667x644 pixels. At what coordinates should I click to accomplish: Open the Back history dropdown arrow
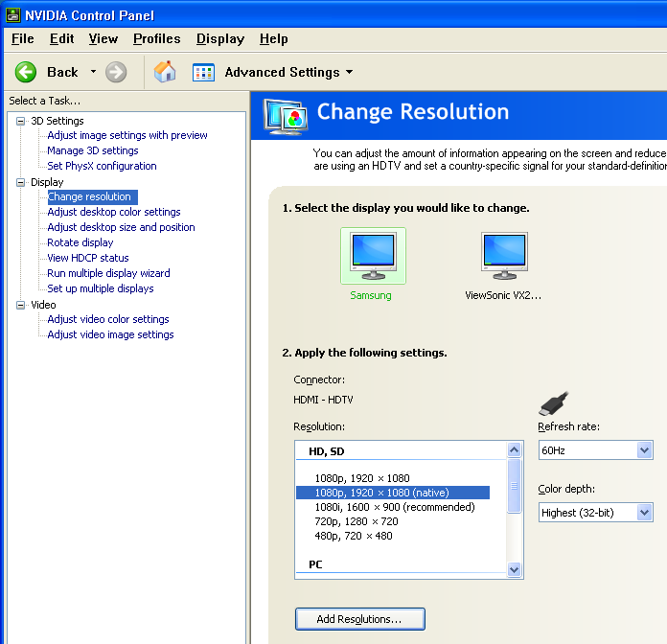93,72
